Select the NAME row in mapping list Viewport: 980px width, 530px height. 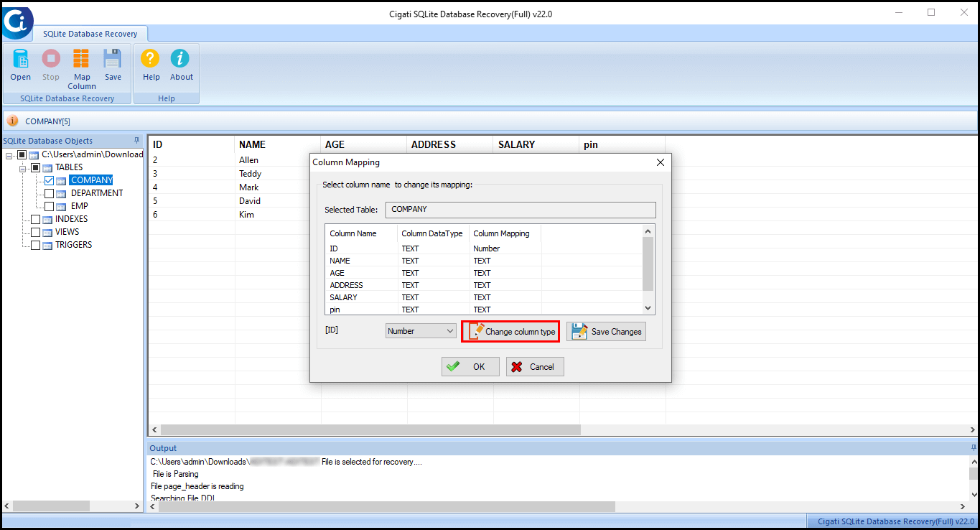pyautogui.click(x=485, y=261)
